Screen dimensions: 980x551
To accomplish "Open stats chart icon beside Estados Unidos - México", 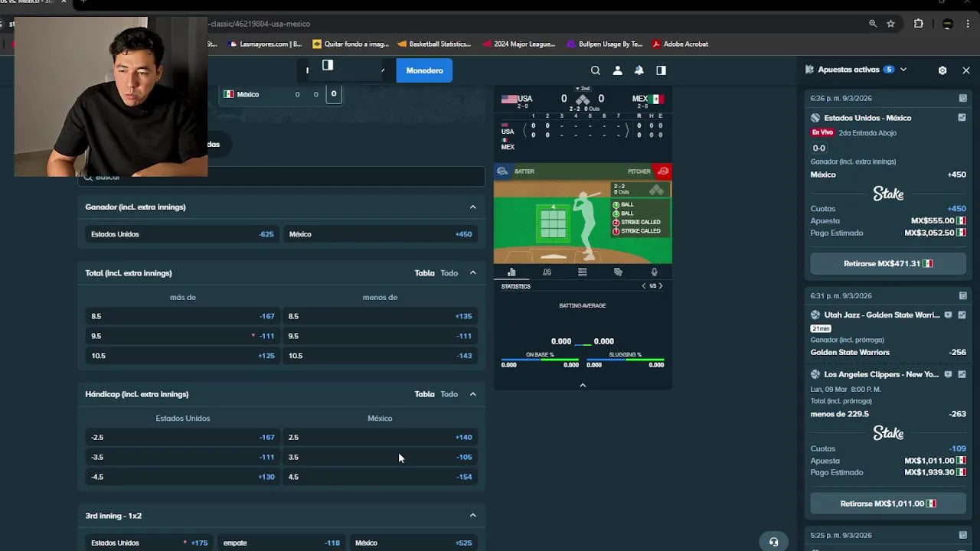I will [x=962, y=118].
